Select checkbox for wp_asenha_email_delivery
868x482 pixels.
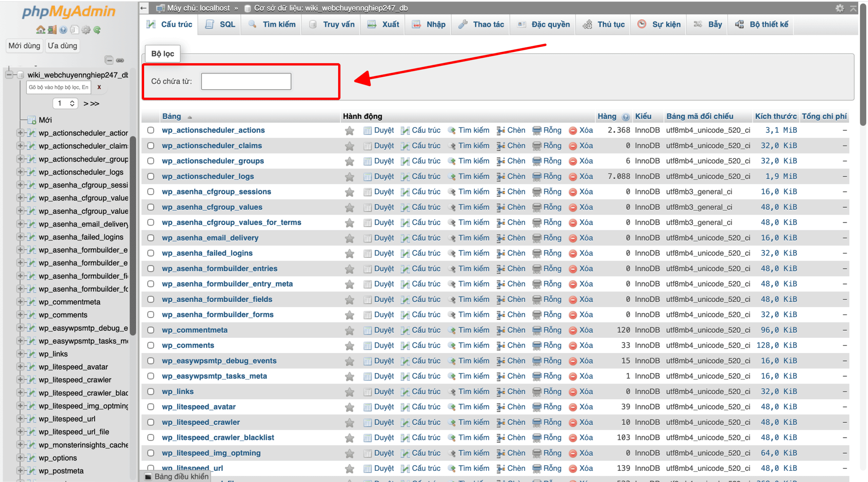151,238
